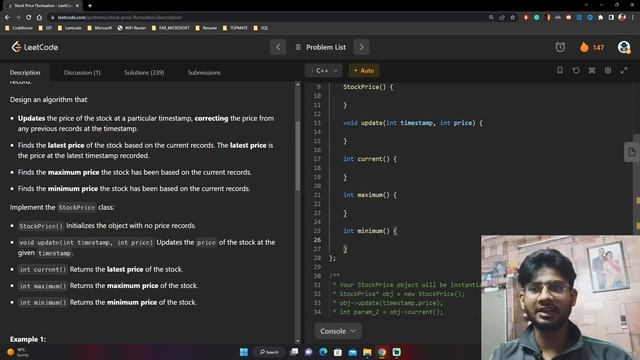Open a new browser tab
640x360 pixels.
[x=90, y=6]
